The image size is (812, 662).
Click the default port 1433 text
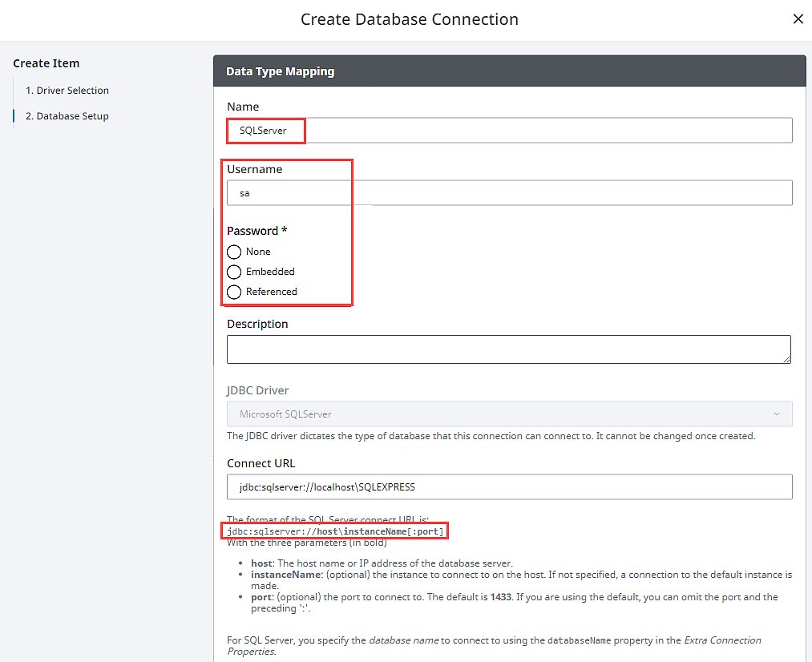click(501, 597)
